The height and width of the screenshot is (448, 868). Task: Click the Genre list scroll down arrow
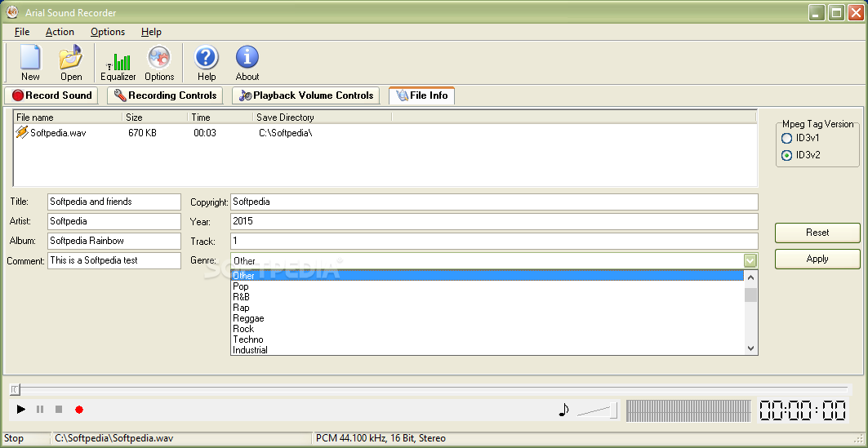coord(750,348)
